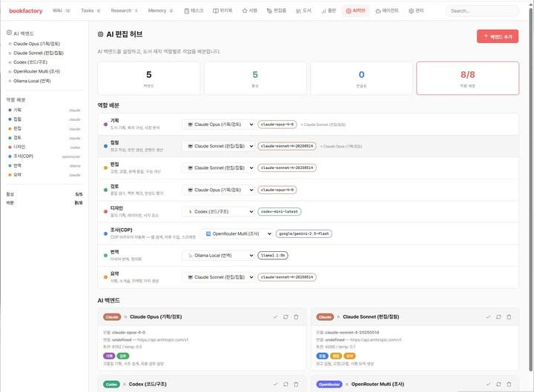Open the 관리 gear nav item
Viewport: 534px width, 392px height.
click(416, 11)
